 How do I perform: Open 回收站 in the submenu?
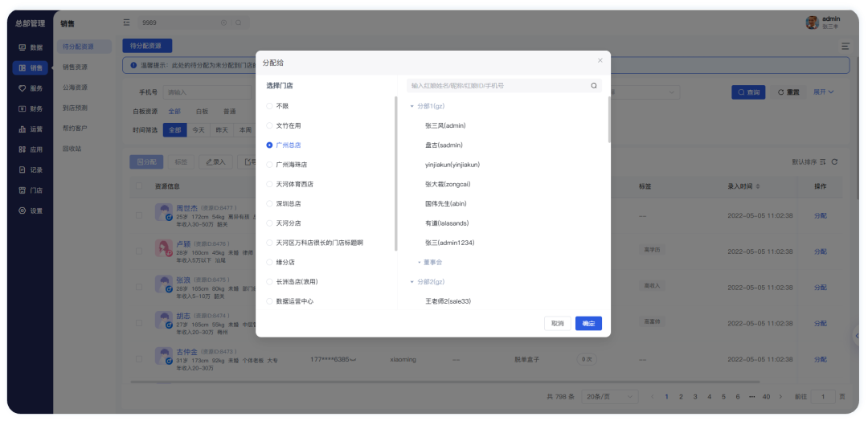coord(72,149)
